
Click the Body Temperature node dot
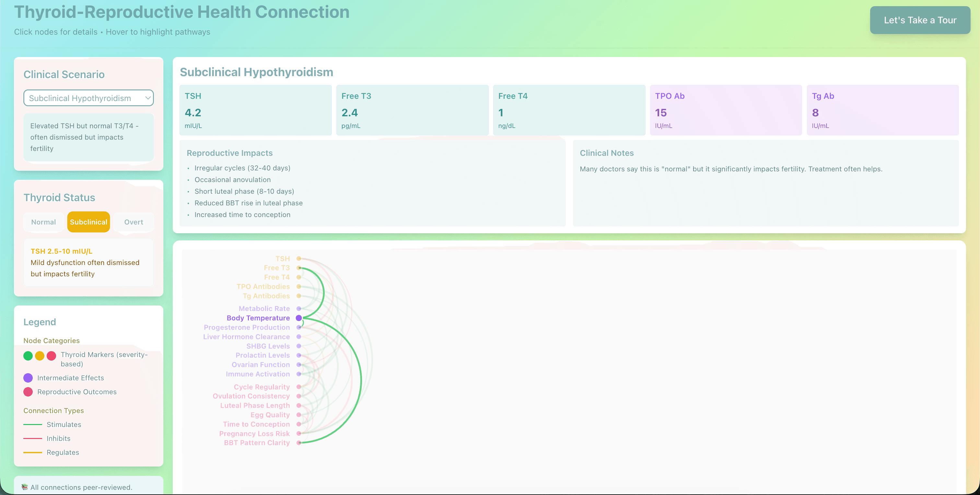pos(299,318)
